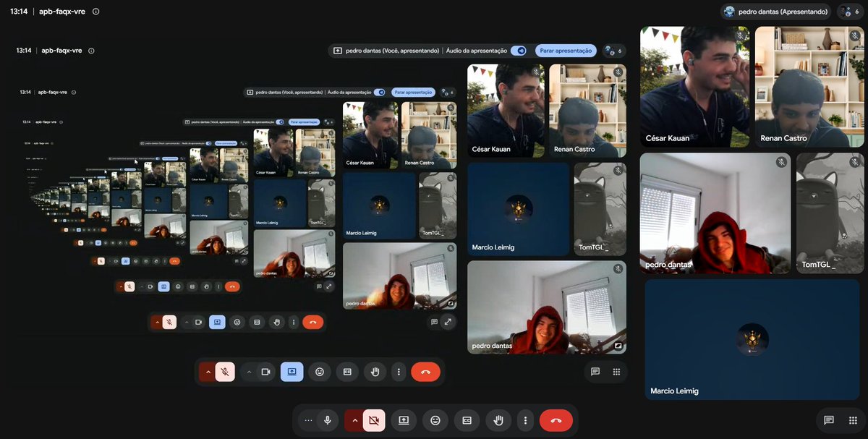
Task: Leave call with main red hang-up button
Action: 556,420
